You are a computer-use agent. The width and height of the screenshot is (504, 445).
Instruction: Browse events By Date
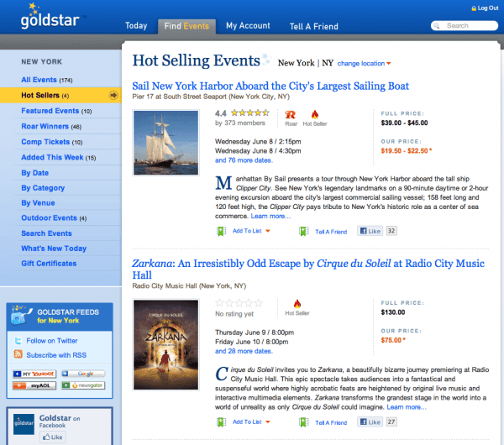(35, 173)
